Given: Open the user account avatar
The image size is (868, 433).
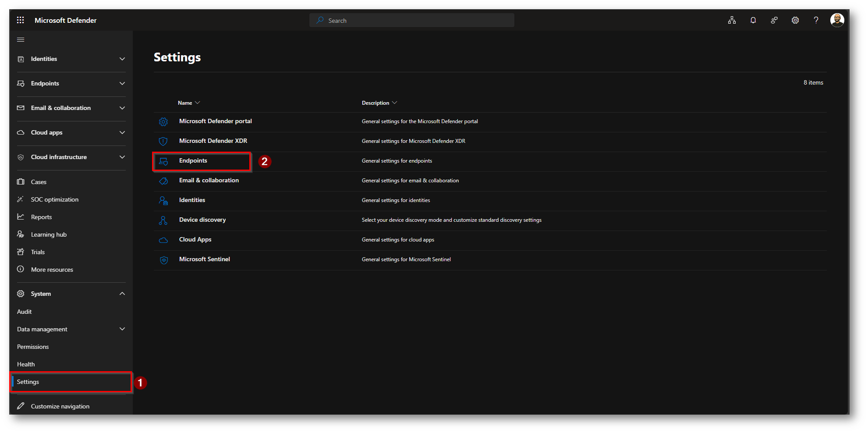Looking at the screenshot, I should (x=837, y=20).
